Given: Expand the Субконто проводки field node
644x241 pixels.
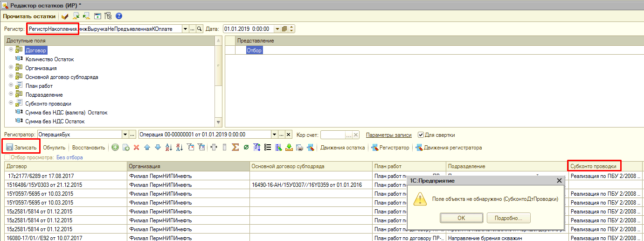Looking at the screenshot, I should [x=11, y=103].
